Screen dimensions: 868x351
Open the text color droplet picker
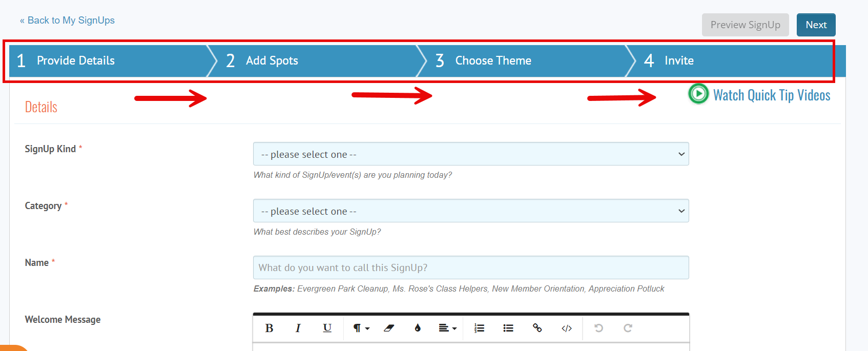pos(418,328)
